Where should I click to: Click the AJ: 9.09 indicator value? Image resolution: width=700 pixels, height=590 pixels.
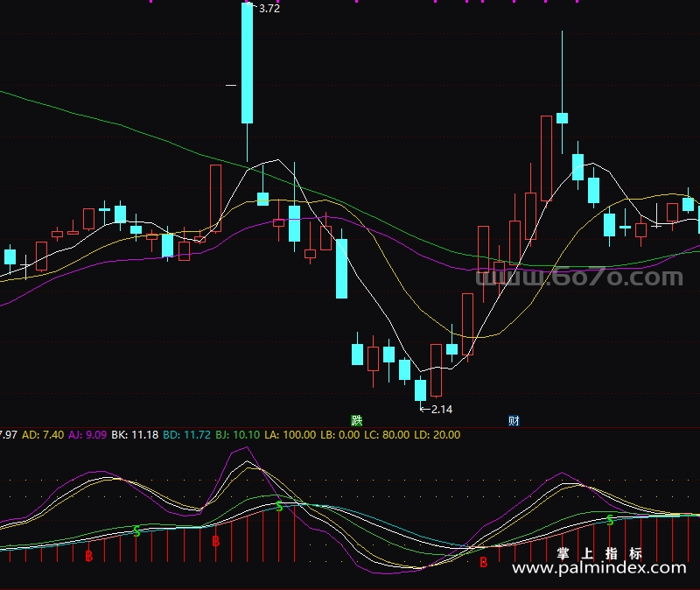pos(87,434)
